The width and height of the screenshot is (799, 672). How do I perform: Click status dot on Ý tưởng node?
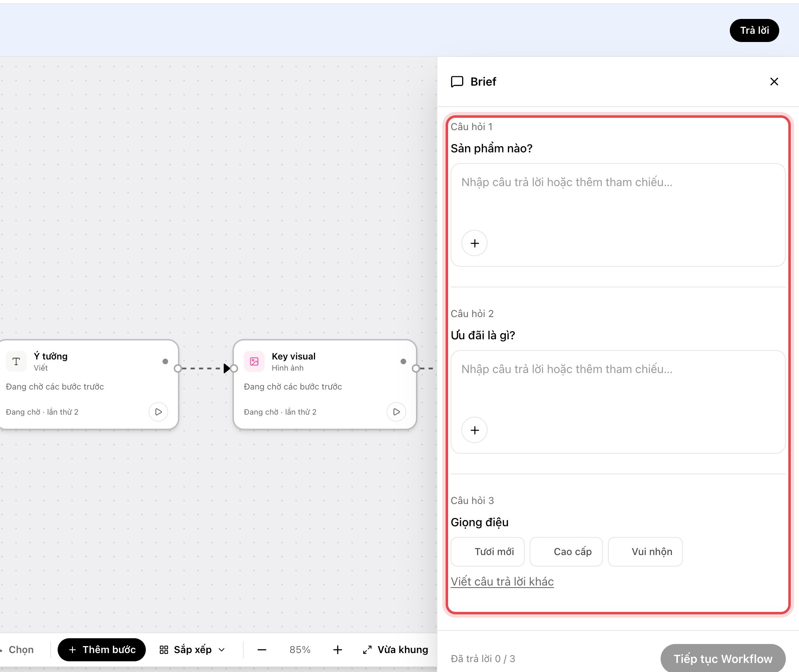pos(165,362)
